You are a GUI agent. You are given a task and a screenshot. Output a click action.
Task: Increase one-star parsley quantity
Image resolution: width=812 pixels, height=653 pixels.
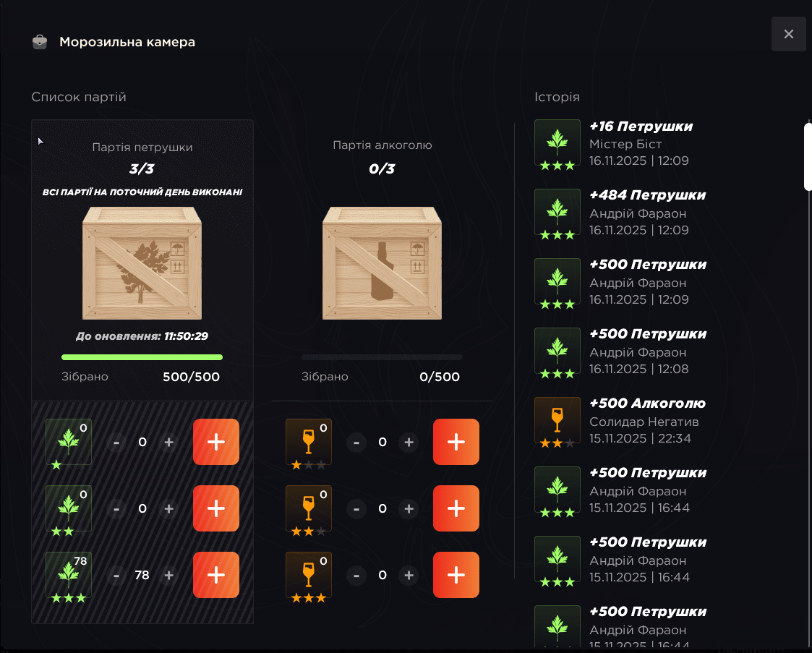(168, 443)
